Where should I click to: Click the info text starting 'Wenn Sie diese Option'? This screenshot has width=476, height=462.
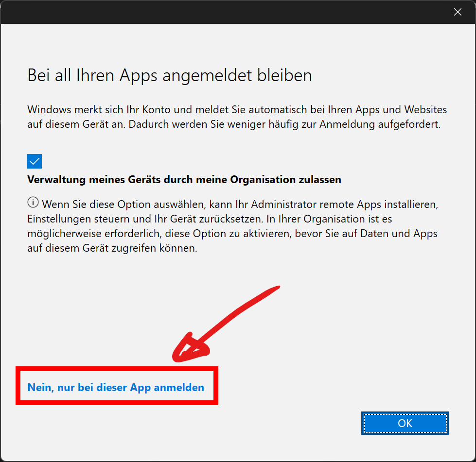[232, 226]
